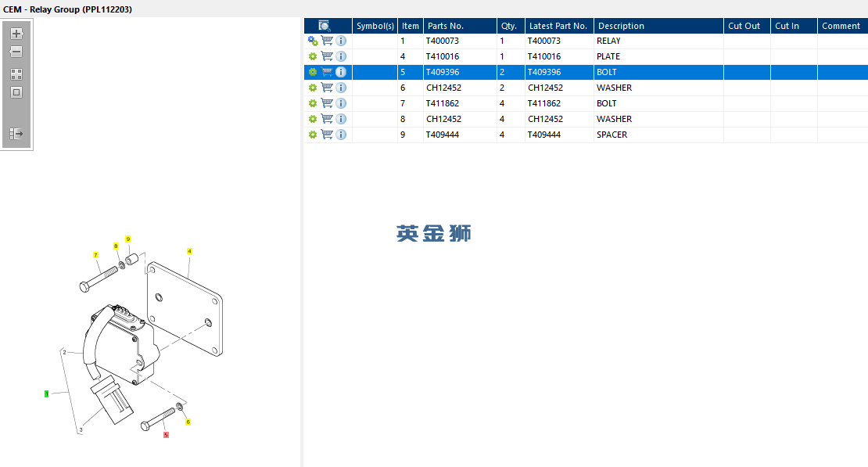Screen dimensions: 868x467
Task: Show info for item 8 WASHER
Action: [x=341, y=119]
